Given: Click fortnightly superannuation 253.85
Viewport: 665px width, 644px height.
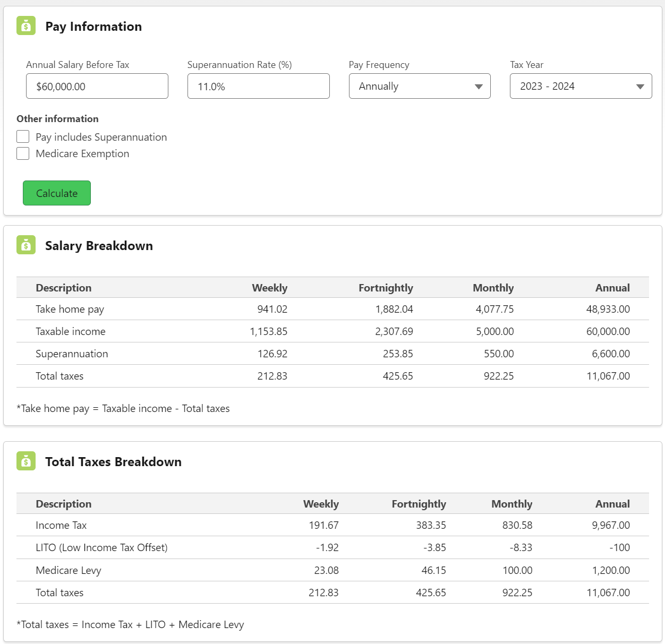Looking at the screenshot, I should (398, 354).
